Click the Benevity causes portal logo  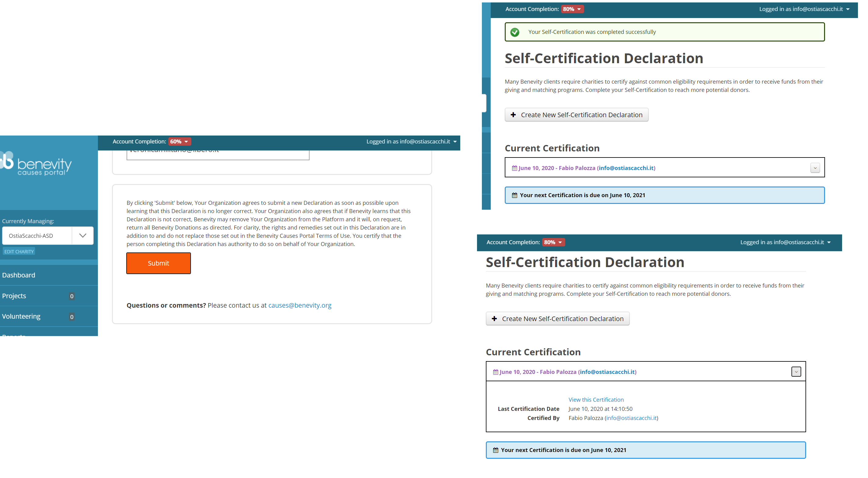36,164
